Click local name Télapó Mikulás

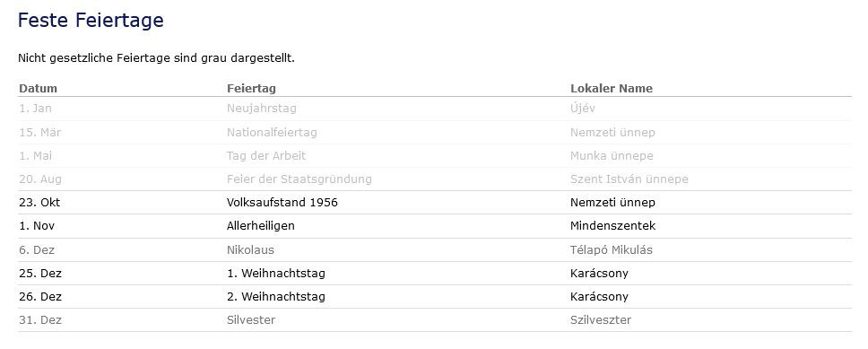(612, 250)
